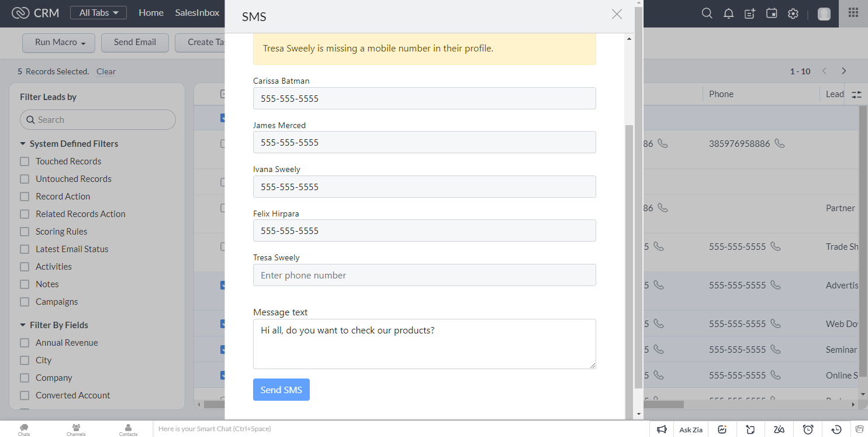Go to the Home tab

[x=151, y=13]
